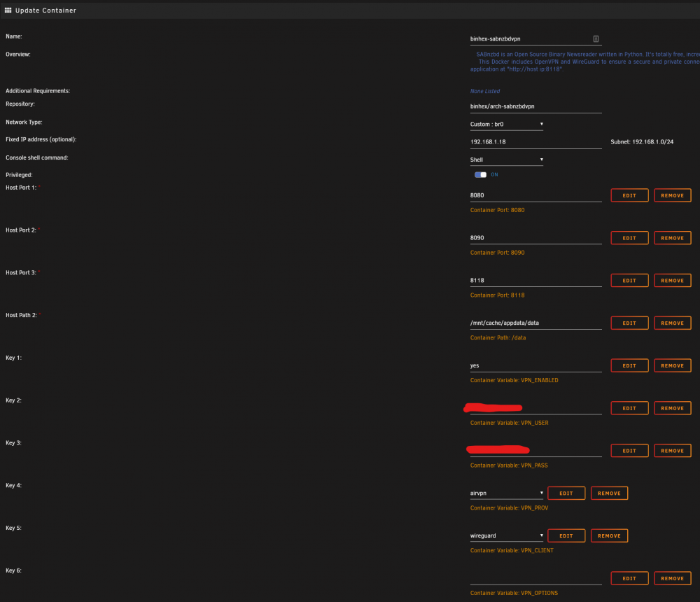Click the icon inside the Name field
This screenshot has width=700, height=602.
596,39
